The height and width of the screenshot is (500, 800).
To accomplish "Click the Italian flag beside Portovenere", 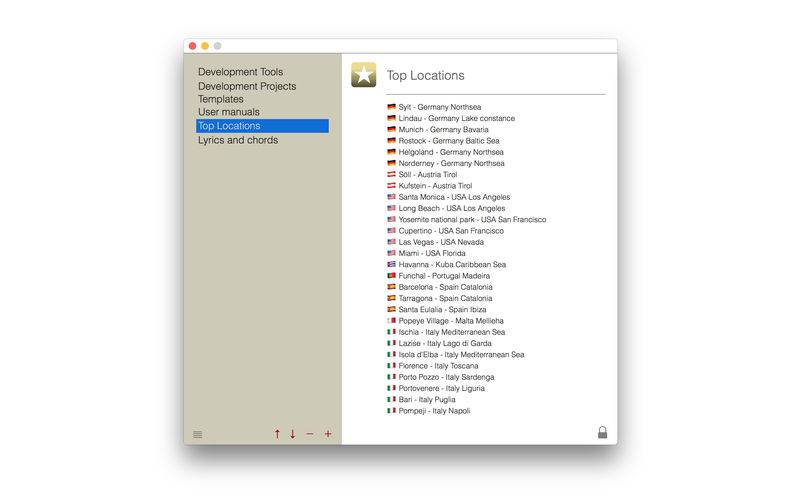I will (391, 388).
